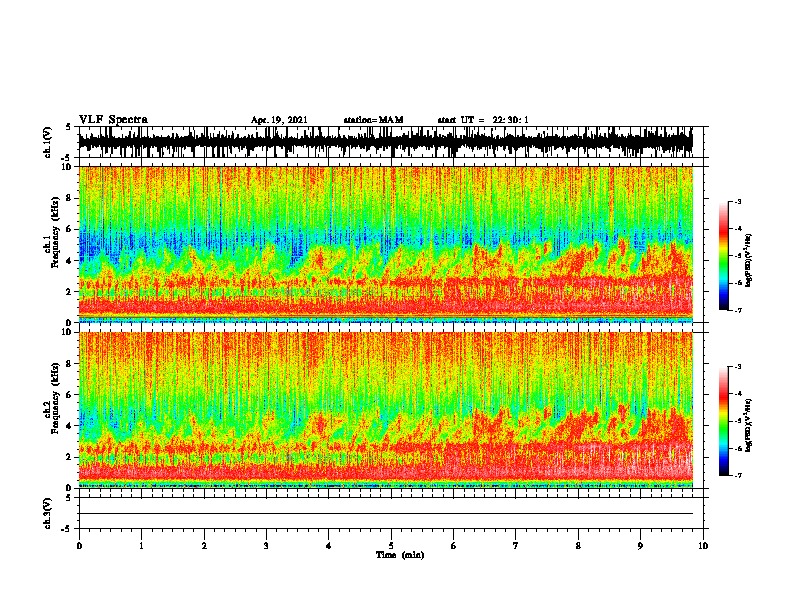Image resolution: width=792 pixels, height=612 pixels.
Task: Click the ch.1 'Frequency (kHz)' axis label
Action: coord(55,232)
